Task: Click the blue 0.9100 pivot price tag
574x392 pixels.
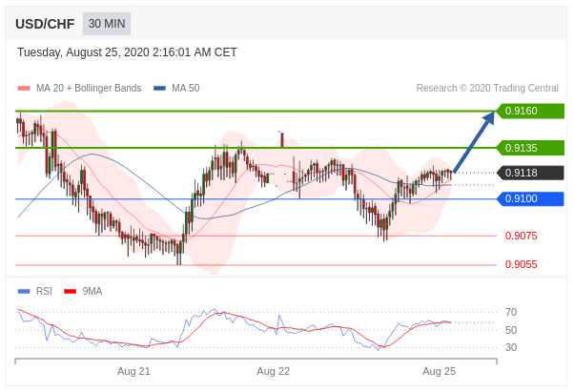Action: tap(530, 198)
